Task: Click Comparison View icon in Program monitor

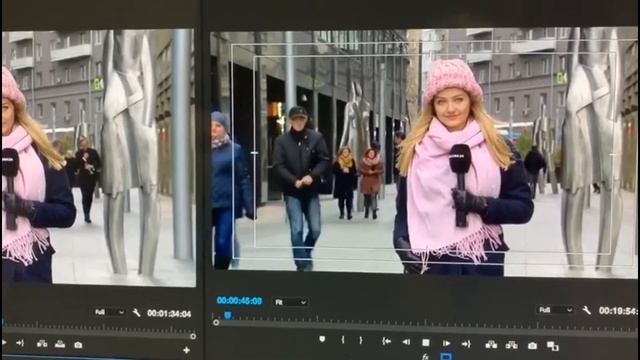Action: pyautogui.click(x=553, y=346)
